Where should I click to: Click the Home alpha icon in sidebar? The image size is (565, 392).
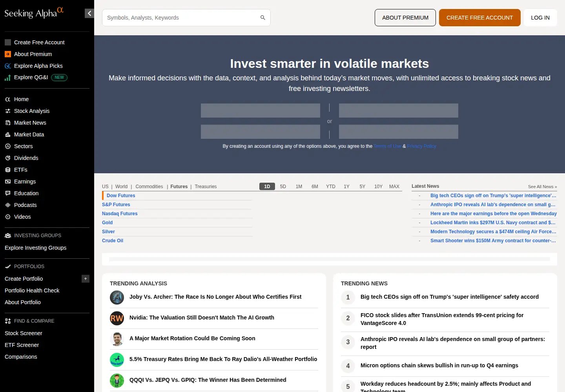(x=8, y=99)
